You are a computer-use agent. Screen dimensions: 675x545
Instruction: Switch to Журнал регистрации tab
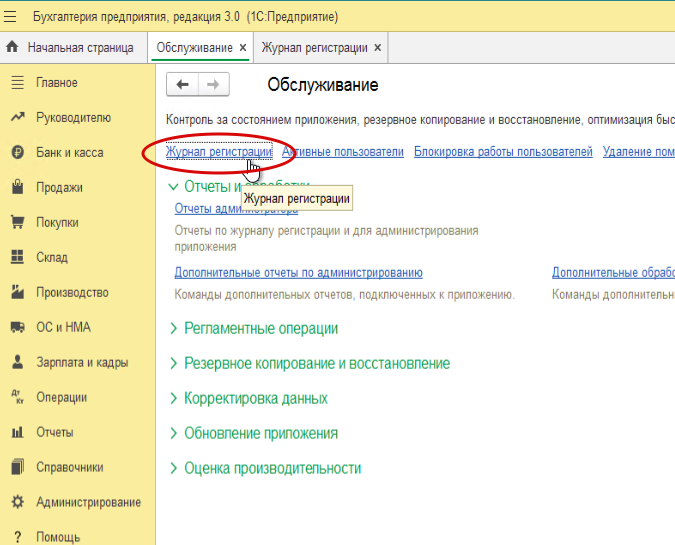(x=314, y=47)
